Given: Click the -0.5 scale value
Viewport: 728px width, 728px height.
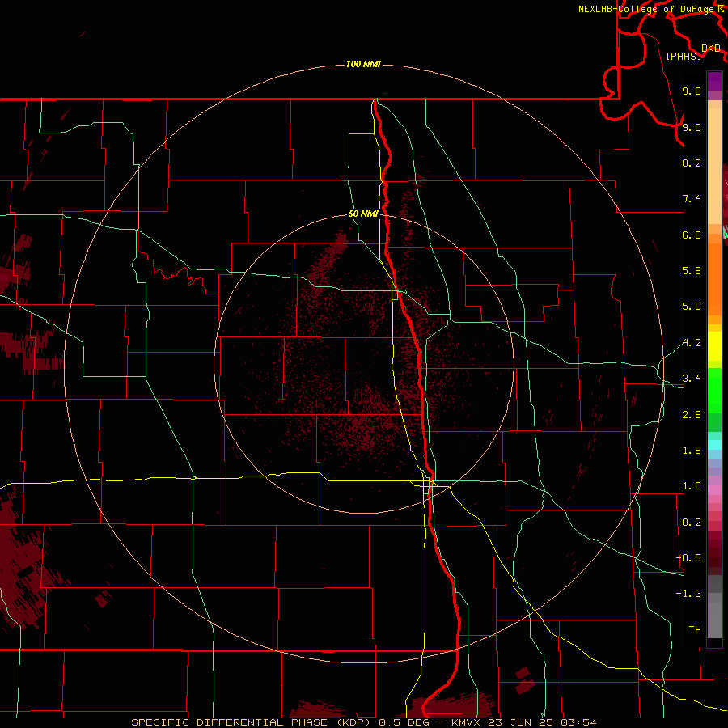Looking at the screenshot, I should coord(689,558).
